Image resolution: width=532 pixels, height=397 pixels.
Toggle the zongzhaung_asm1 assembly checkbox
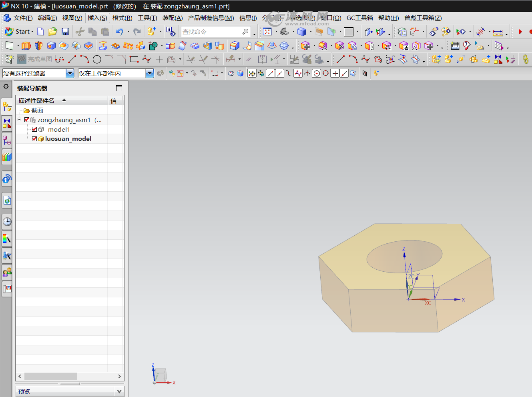click(27, 120)
